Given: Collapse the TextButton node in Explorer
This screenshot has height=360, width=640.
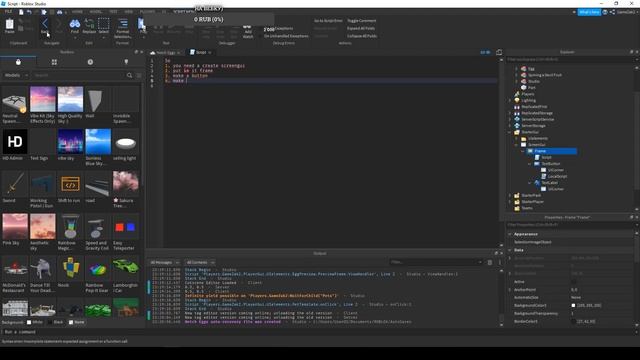Looking at the screenshot, I should (529, 164).
